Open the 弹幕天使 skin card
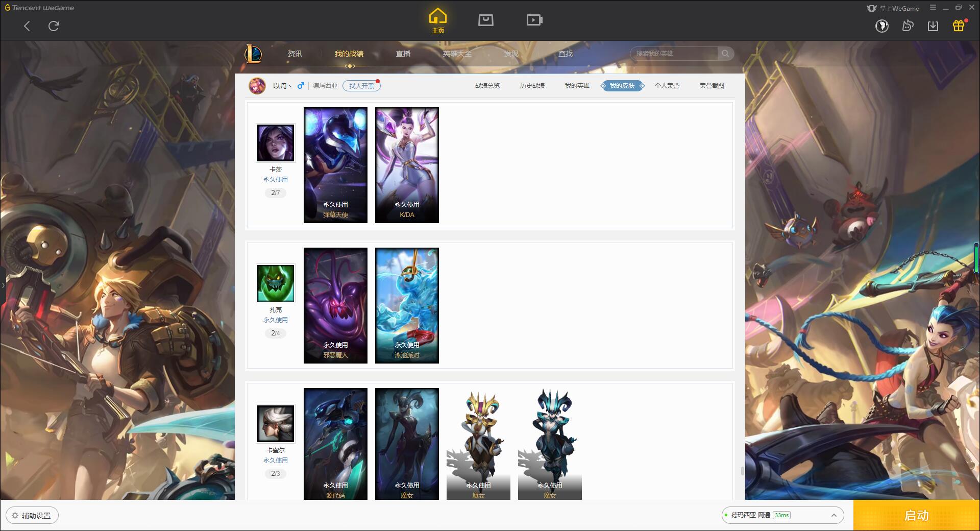980x531 pixels. [335, 165]
